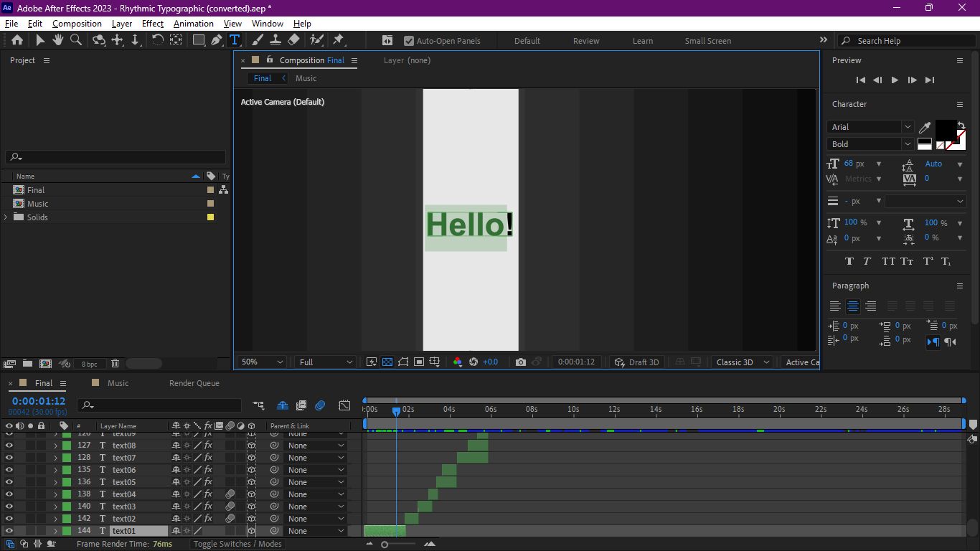Go to last frame in Preview

point(930,80)
